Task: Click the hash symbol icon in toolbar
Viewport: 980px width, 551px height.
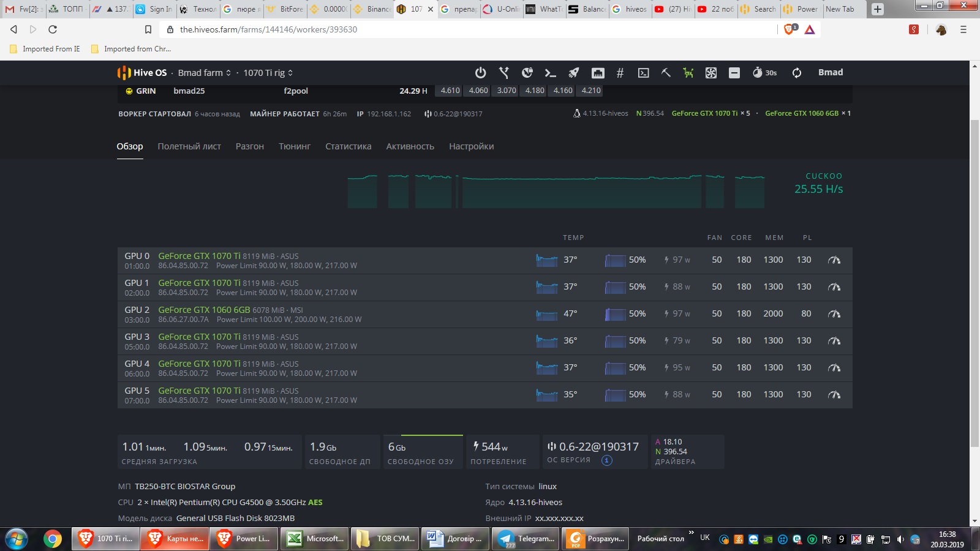Action: click(x=620, y=73)
